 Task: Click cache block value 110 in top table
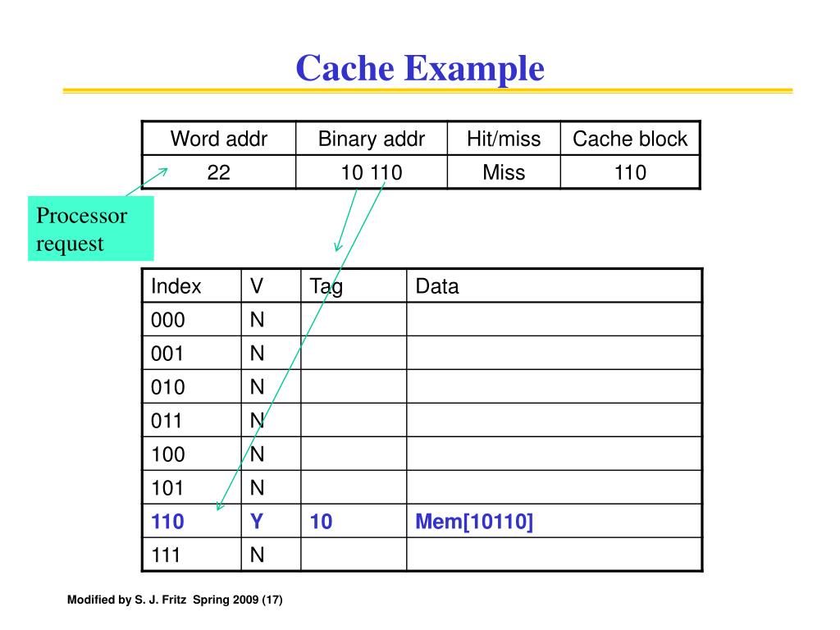pos(630,172)
